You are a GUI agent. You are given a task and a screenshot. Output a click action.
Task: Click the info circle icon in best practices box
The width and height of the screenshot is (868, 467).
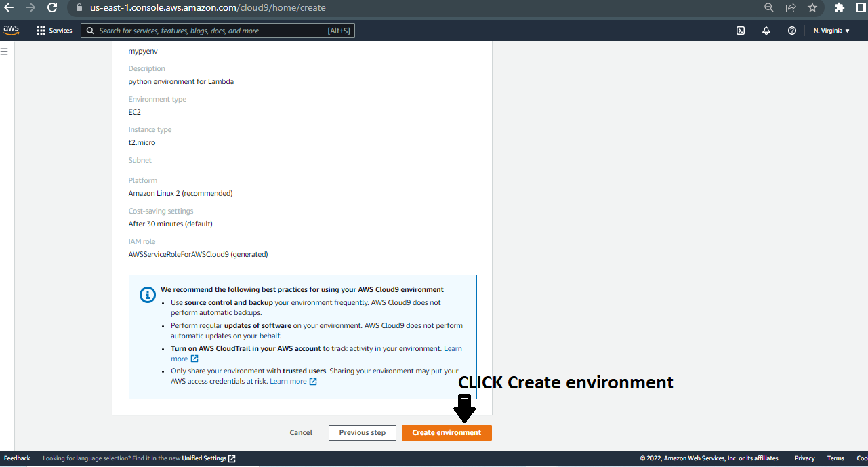click(147, 295)
